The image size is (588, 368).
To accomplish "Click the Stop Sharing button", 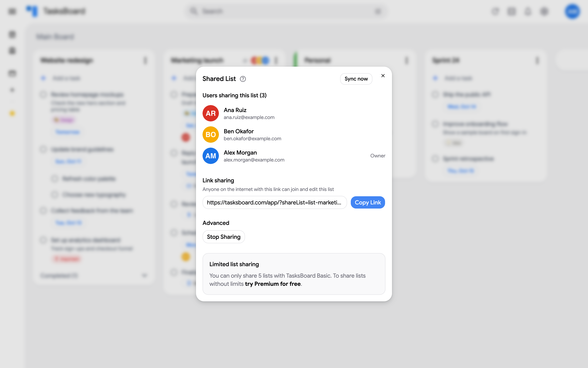I will pyautogui.click(x=224, y=237).
